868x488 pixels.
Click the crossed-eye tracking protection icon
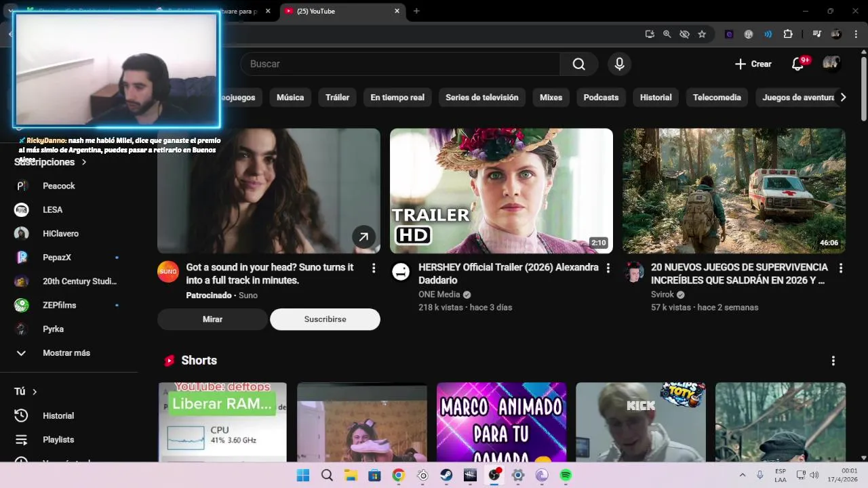point(684,34)
